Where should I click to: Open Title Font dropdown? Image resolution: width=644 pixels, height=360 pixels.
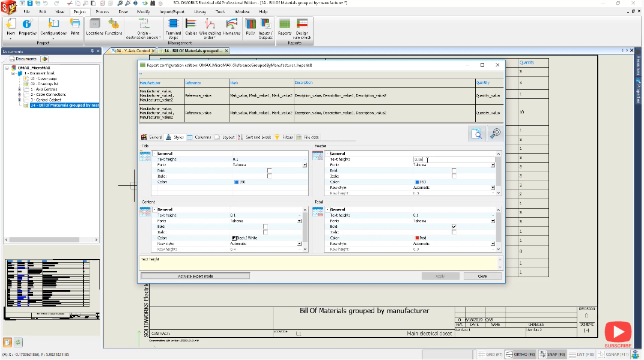pyautogui.click(x=305, y=165)
